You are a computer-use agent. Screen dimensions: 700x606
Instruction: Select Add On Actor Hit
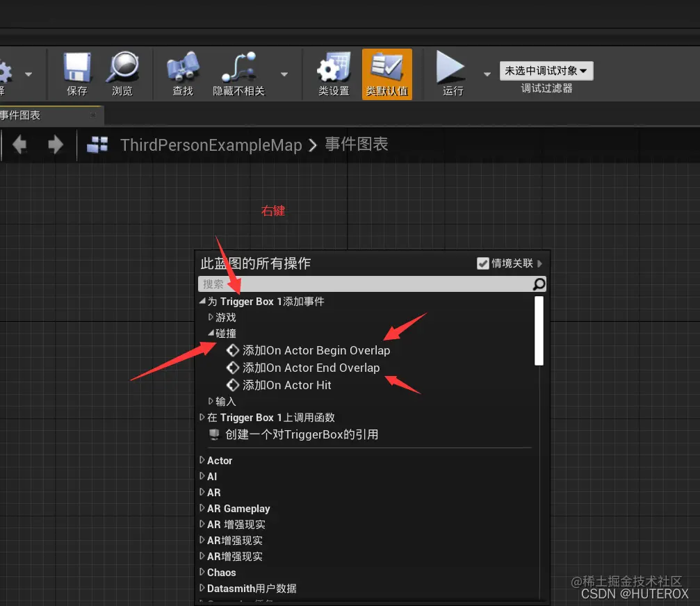[286, 385]
